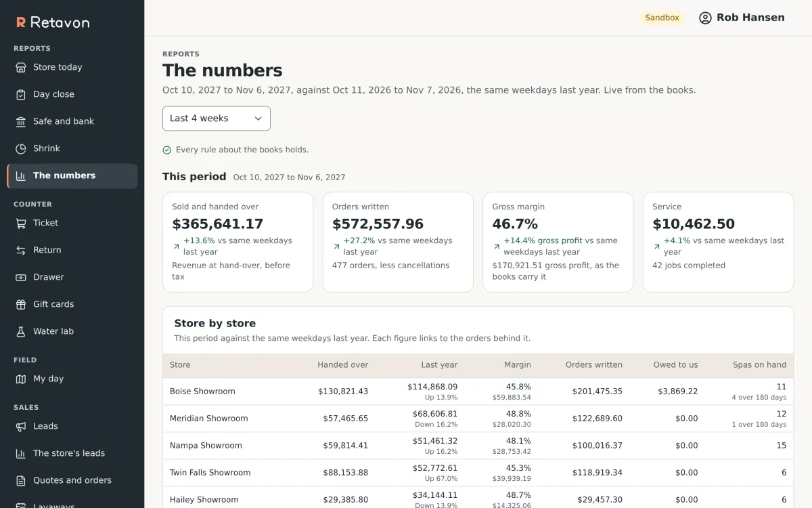812x508 pixels.
Task: Click the Day close clipboard icon
Action: (x=21, y=94)
